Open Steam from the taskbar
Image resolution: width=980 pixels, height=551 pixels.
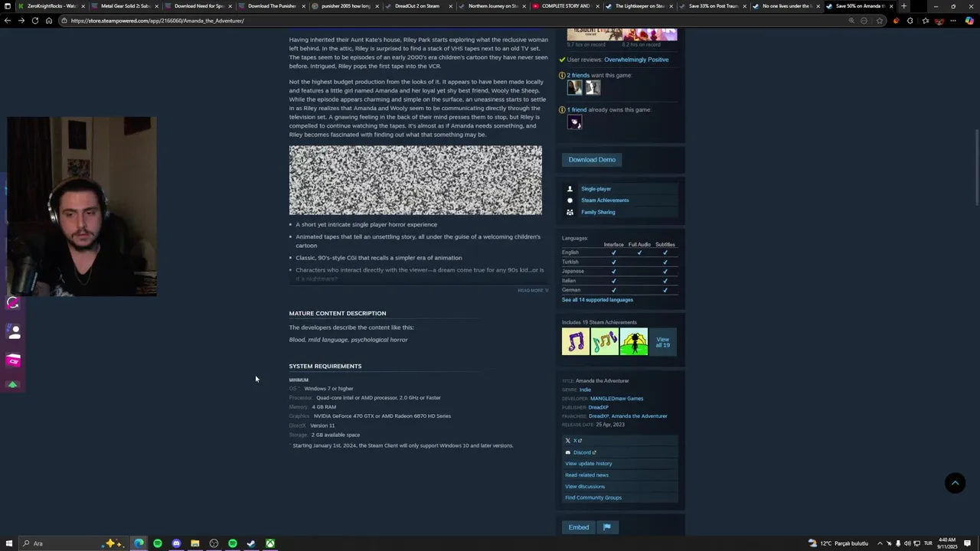(251, 543)
